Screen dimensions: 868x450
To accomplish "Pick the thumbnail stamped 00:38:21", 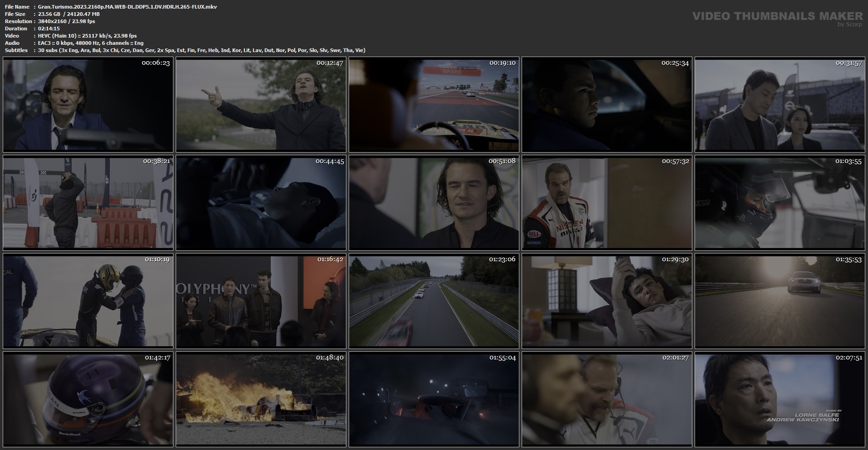I will [x=88, y=203].
